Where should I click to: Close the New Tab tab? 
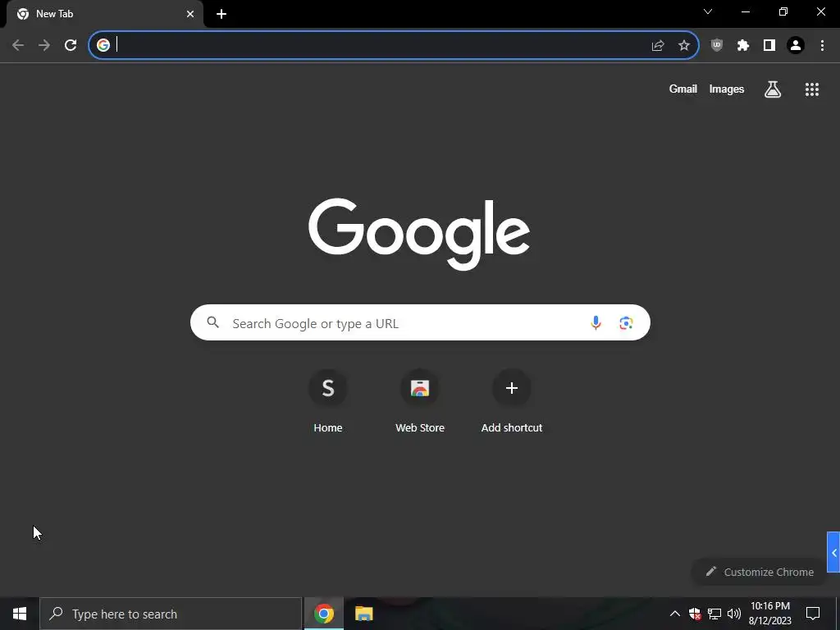pos(190,14)
